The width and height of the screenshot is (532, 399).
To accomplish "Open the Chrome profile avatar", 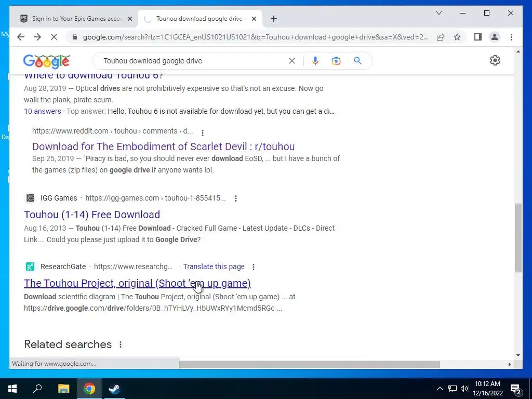I will coord(495,37).
